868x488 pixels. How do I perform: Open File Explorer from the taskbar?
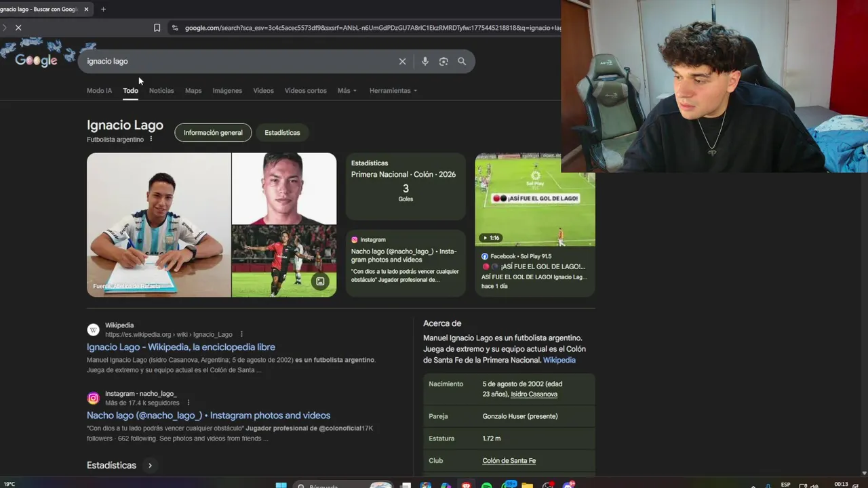tap(527, 485)
